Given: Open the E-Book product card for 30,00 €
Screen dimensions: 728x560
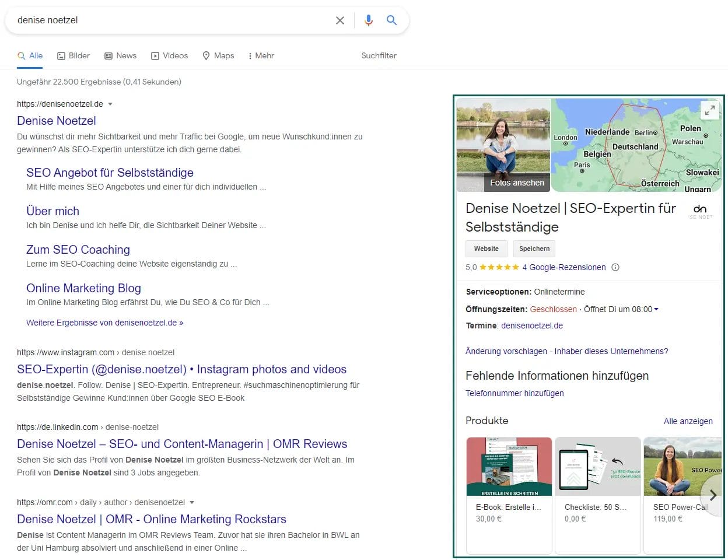Looking at the screenshot, I should pyautogui.click(x=509, y=495).
